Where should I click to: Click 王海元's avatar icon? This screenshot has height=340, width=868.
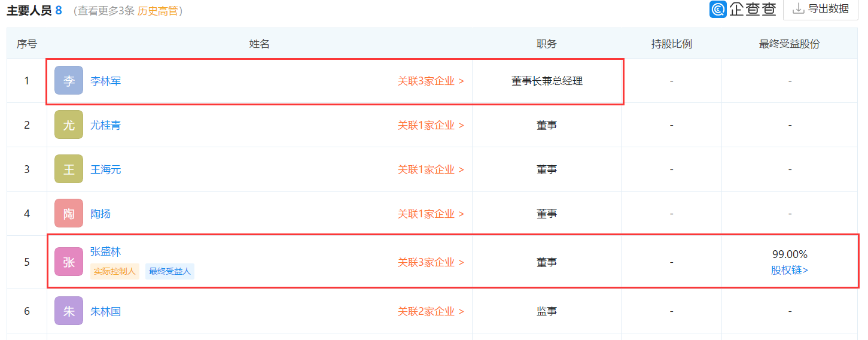coord(69,169)
